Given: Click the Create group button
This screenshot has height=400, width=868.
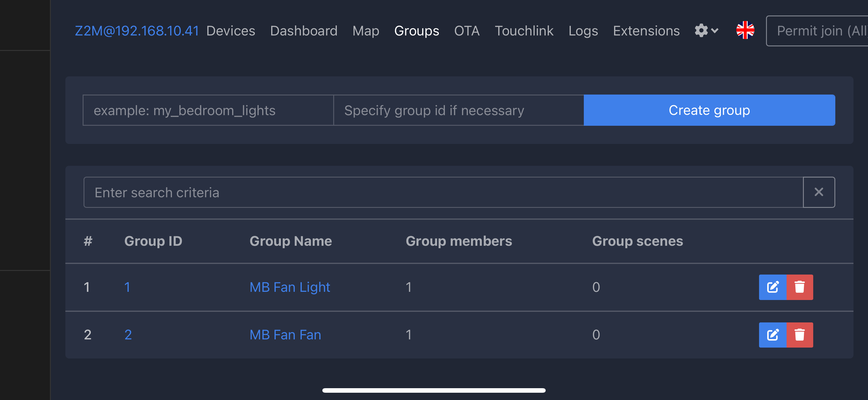Looking at the screenshot, I should click(x=709, y=110).
